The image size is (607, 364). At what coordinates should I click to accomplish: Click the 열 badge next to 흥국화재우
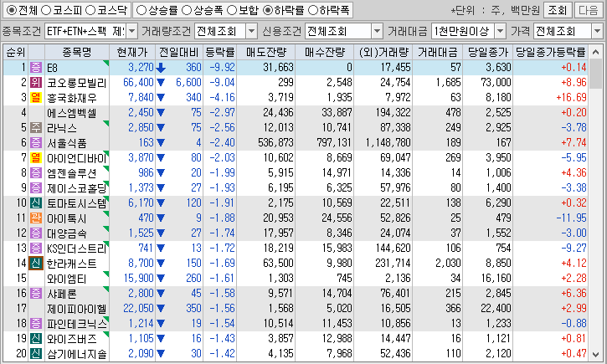pos(36,97)
